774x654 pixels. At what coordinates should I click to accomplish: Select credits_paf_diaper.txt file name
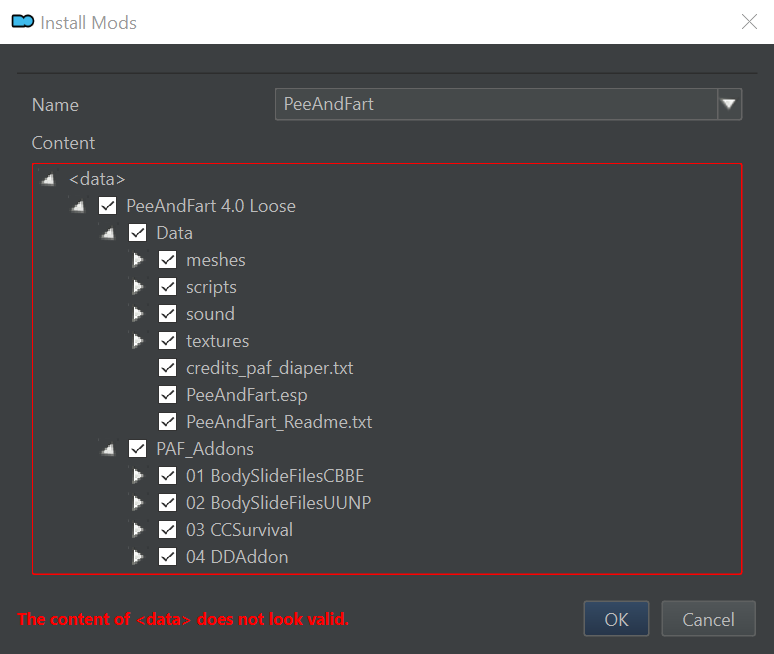tap(270, 368)
